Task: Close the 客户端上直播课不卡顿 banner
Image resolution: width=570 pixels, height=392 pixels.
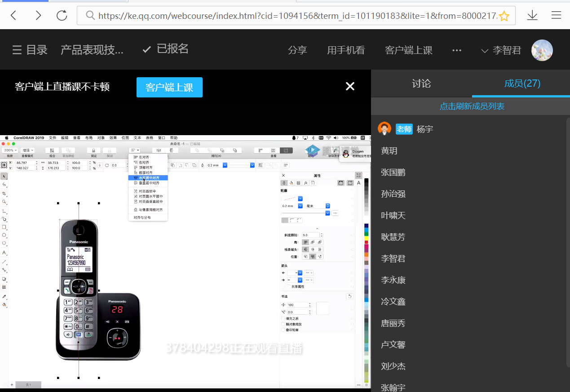Action: [350, 87]
